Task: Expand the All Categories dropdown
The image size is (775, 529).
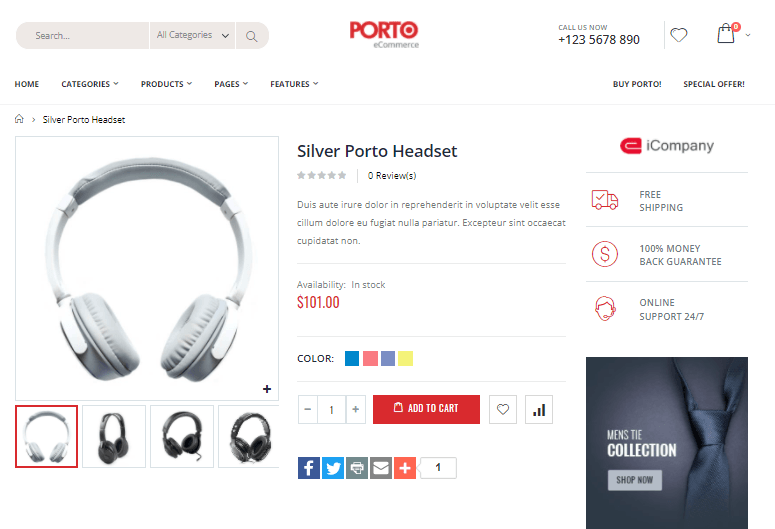Action: 192,36
